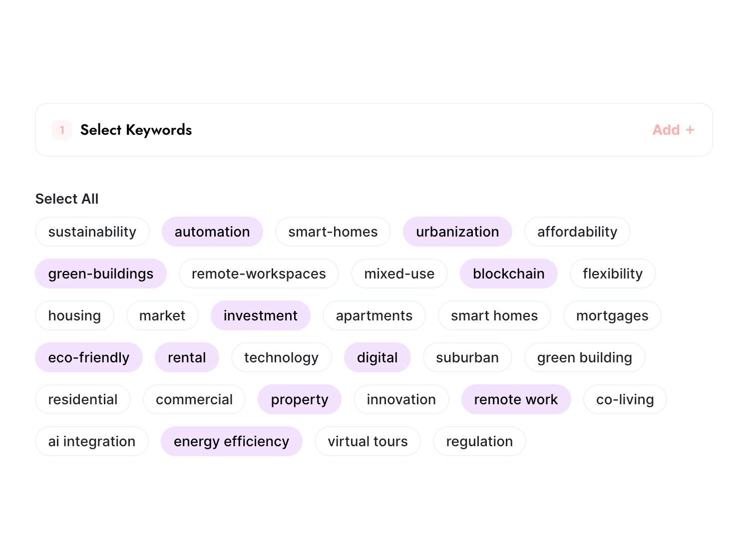Deselect the investment keyword chip

pyautogui.click(x=260, y=315)
